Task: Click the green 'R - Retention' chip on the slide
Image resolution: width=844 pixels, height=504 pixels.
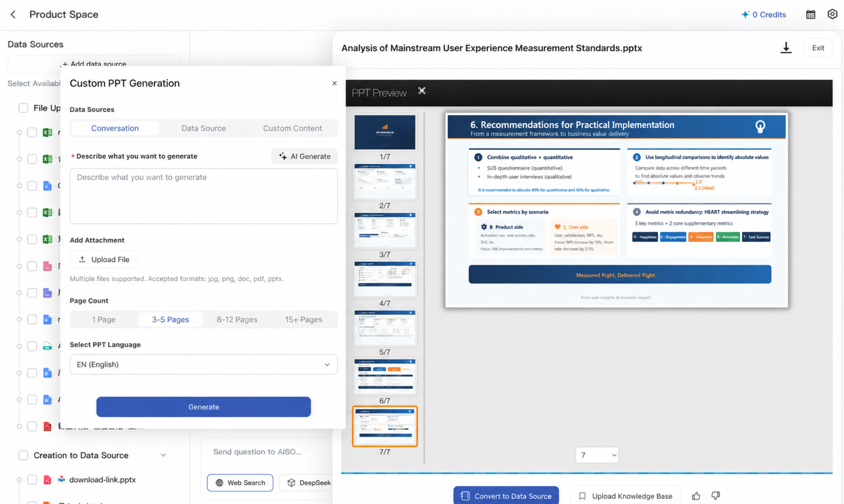Action: click(728, 237)
